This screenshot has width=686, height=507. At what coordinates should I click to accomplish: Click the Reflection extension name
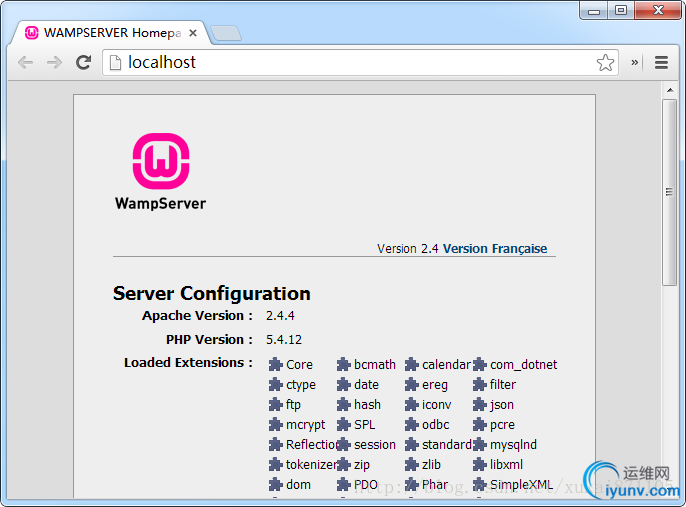312,444
